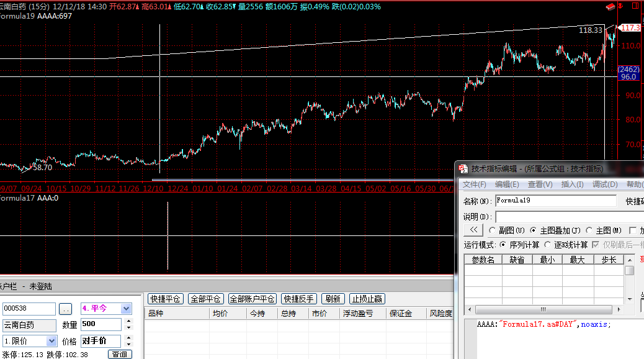Open the 文件(F) menu

point(475,184)
